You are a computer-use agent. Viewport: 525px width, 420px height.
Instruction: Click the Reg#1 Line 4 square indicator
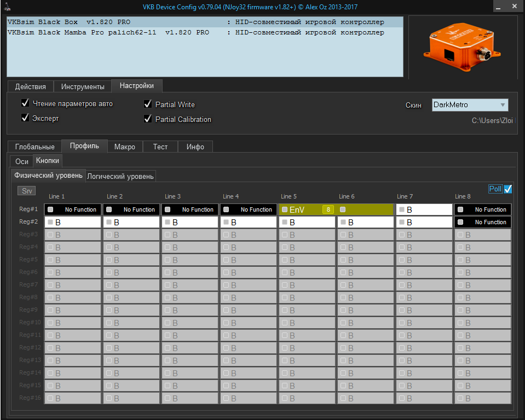pyautogui.click(x=226, y=209)
